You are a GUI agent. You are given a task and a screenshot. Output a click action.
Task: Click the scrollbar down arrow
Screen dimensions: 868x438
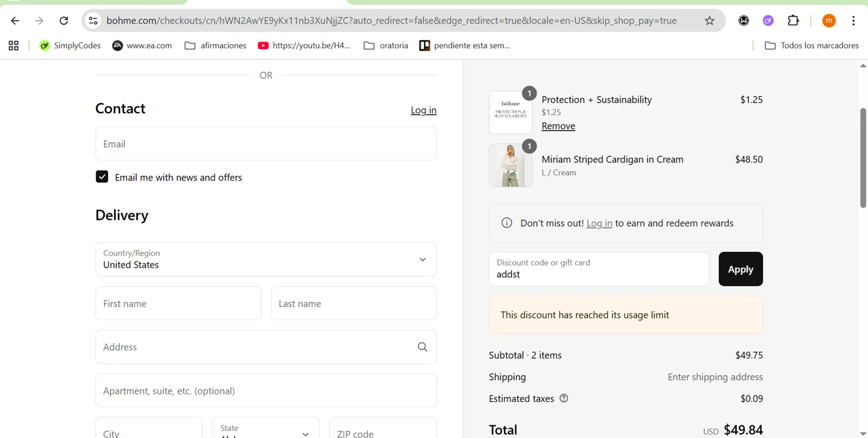click(863, 433)
